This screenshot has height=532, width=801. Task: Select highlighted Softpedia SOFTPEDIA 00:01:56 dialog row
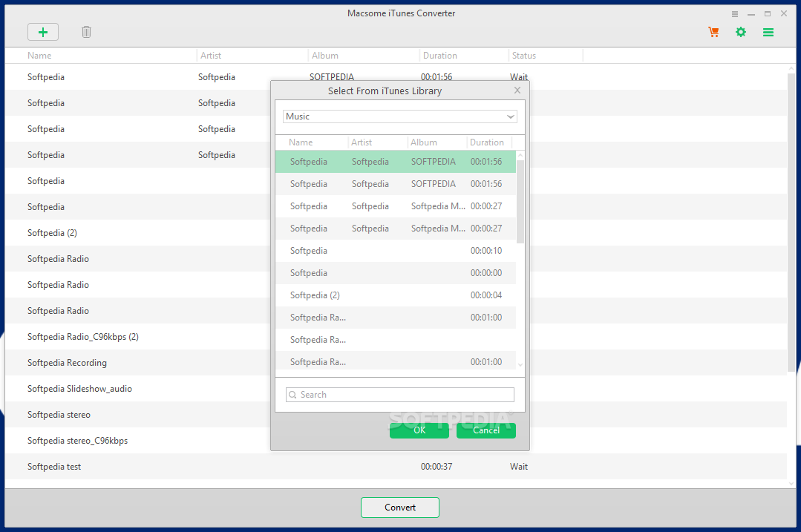click(x=396, y=161)
